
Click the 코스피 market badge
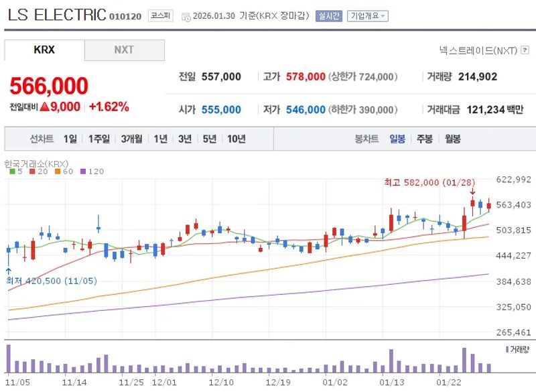click(x=160, y=15)
